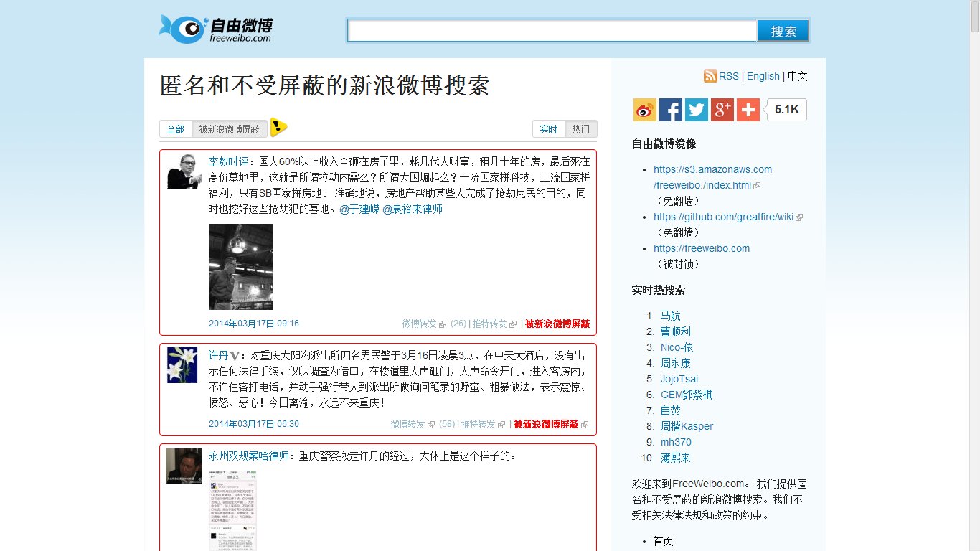Open the github.com/greatfire/wiki mirror link

[723, 217]
